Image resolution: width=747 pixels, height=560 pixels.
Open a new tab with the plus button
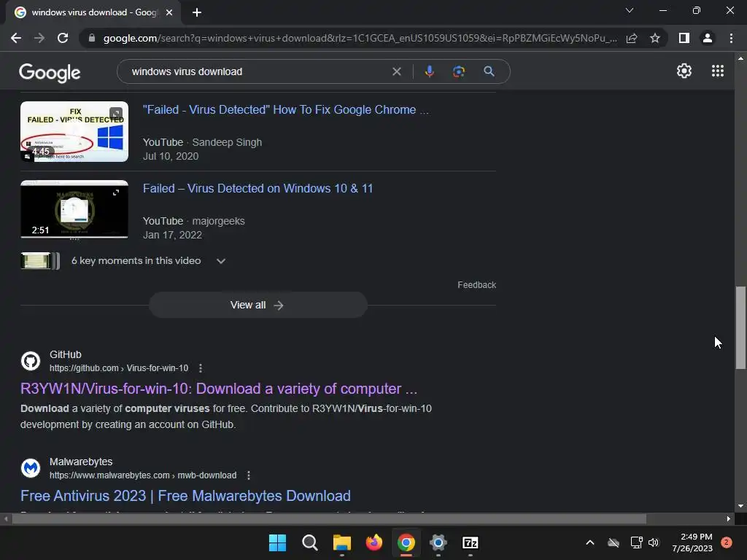click(x=197, y=12)
